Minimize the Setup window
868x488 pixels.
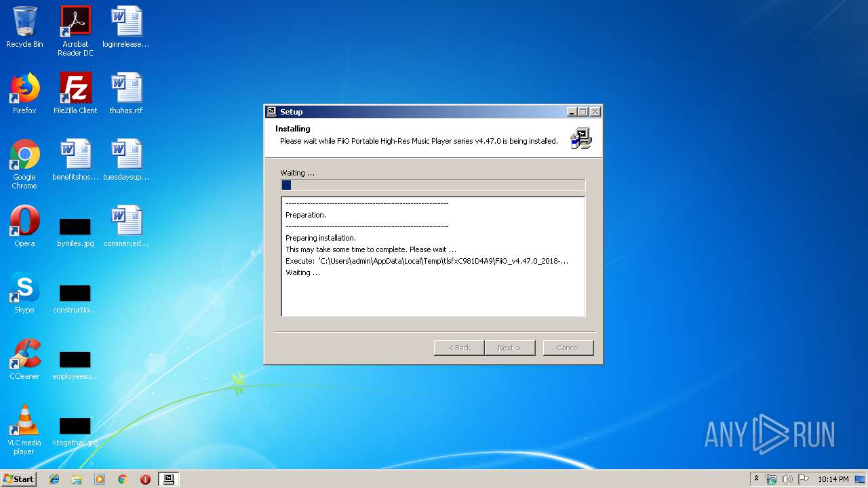point(572,112)
